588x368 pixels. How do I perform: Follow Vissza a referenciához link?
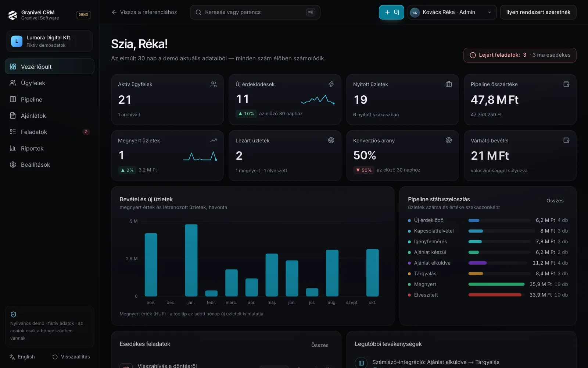click(144, 12)
